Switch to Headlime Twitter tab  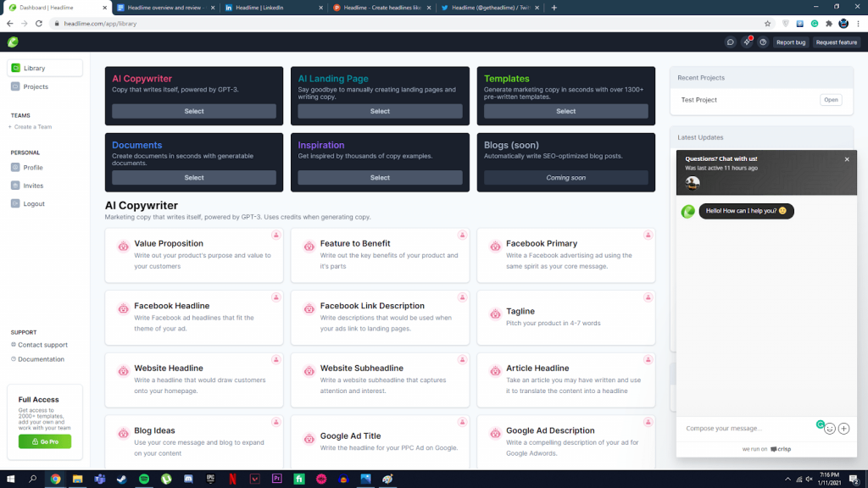(490, 8)
